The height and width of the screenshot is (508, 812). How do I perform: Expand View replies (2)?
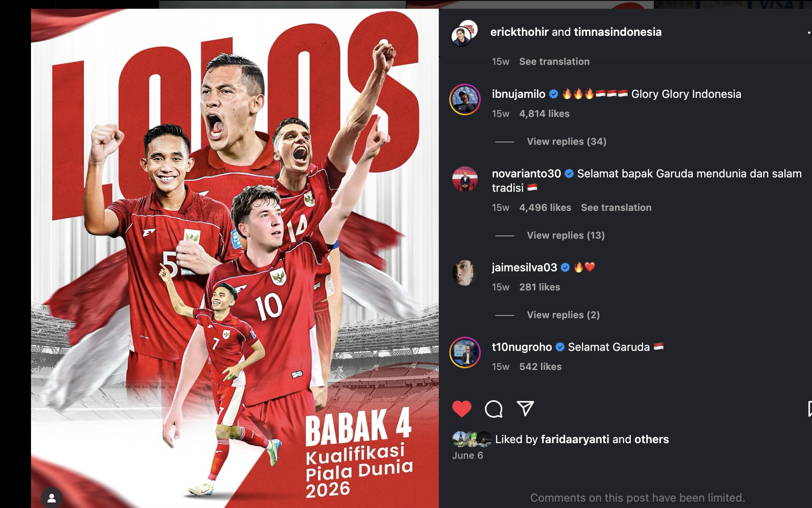563,315
